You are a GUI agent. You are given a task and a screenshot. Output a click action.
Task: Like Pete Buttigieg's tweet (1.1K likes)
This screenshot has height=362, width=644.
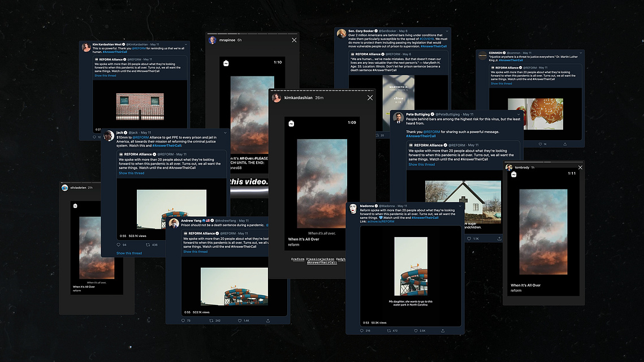[x=469, y=238]
